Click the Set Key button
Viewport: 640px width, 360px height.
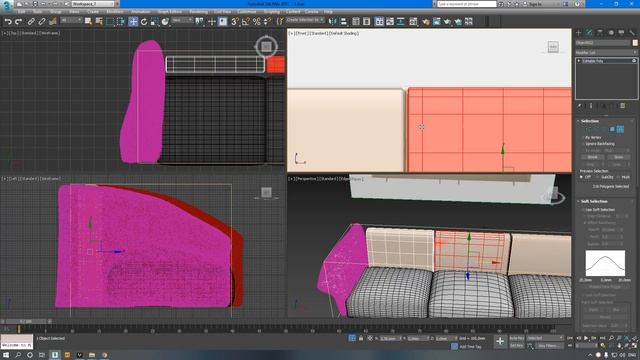(516, 346)
